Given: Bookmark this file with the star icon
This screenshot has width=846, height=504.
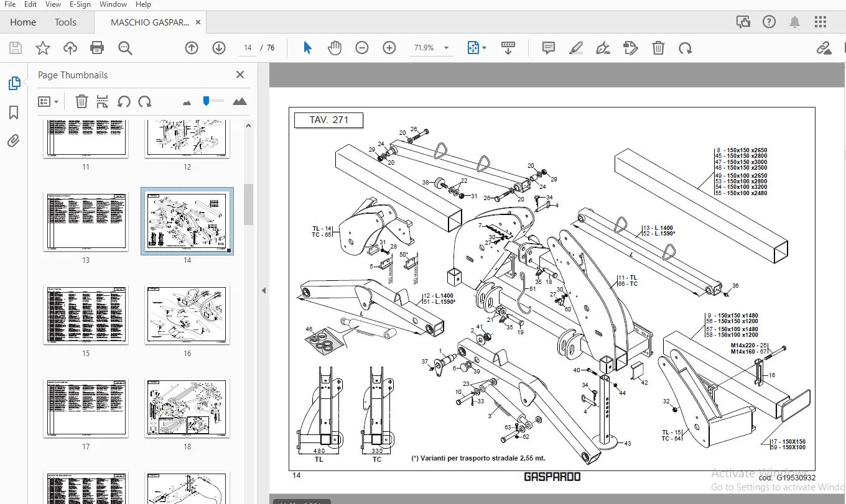Looking at the screenshot, I should pos(42,48).
